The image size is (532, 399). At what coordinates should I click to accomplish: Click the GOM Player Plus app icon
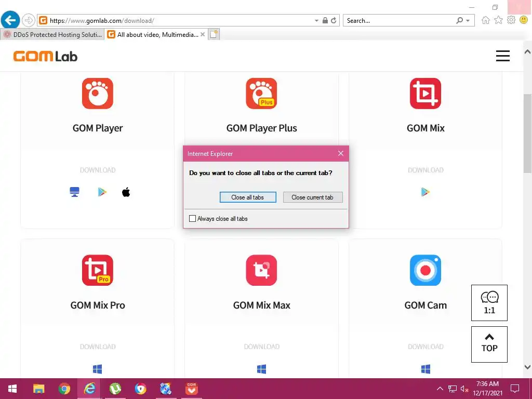point(261,94)
